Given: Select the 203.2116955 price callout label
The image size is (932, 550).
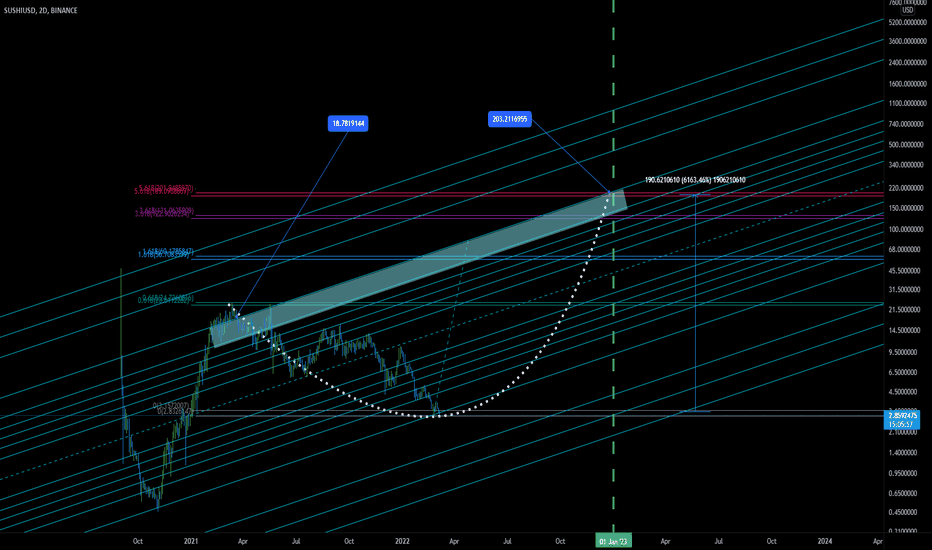Looking at the screenshot, I should point(509,119).
